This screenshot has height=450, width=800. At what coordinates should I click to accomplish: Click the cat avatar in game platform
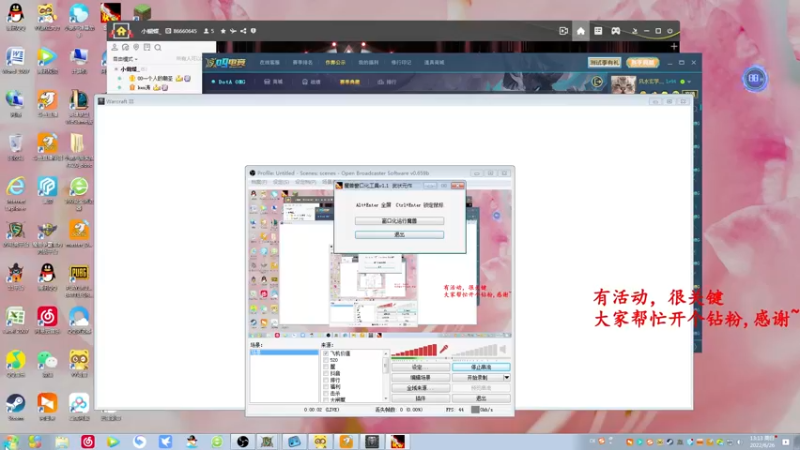click(623, 84)
